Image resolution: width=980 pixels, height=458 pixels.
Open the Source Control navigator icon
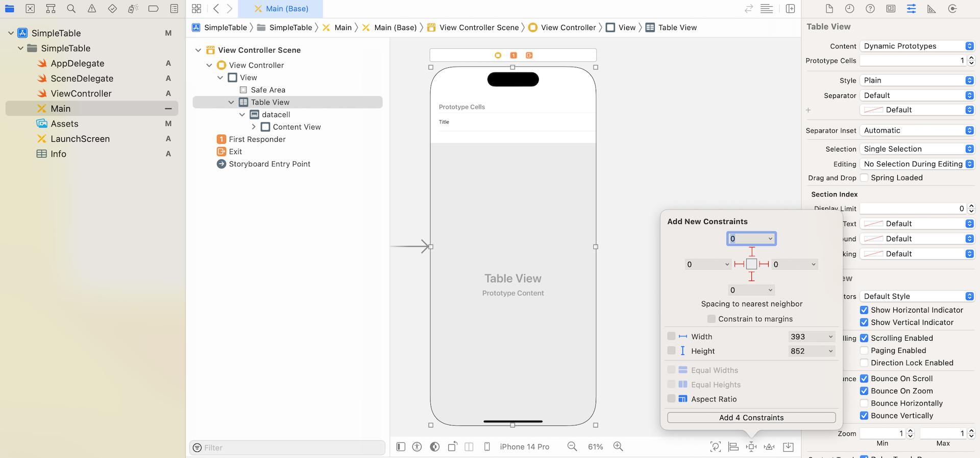click(x=30, y=9)
